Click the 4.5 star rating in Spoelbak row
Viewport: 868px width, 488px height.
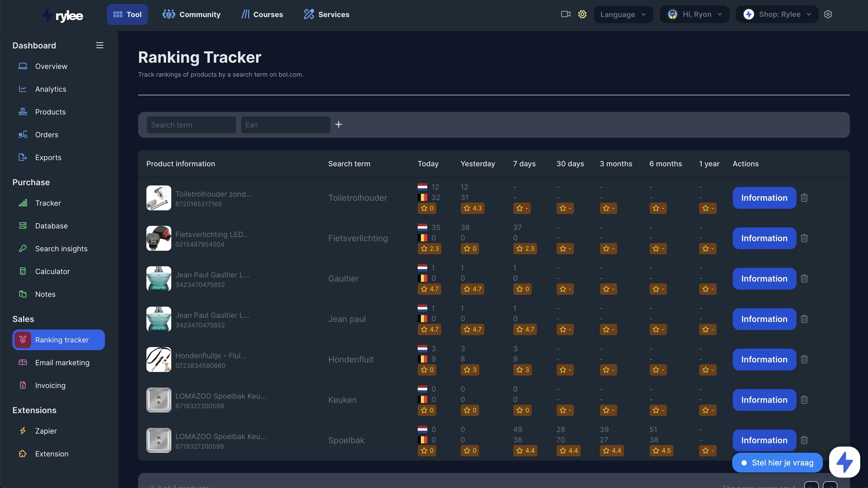pos(661,451)
